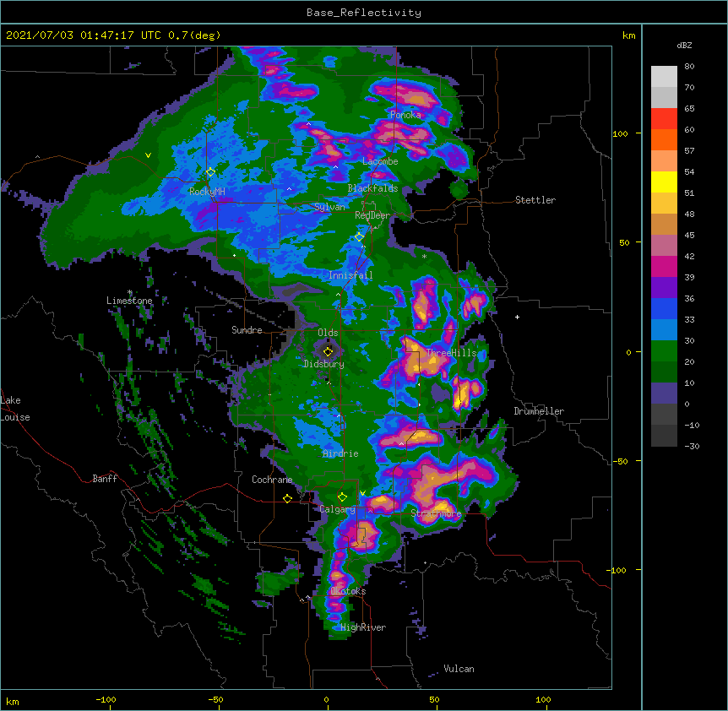728x711 pixels.
Task: Click the 80 value on the dBZ legend
Action: pos(689,67)
